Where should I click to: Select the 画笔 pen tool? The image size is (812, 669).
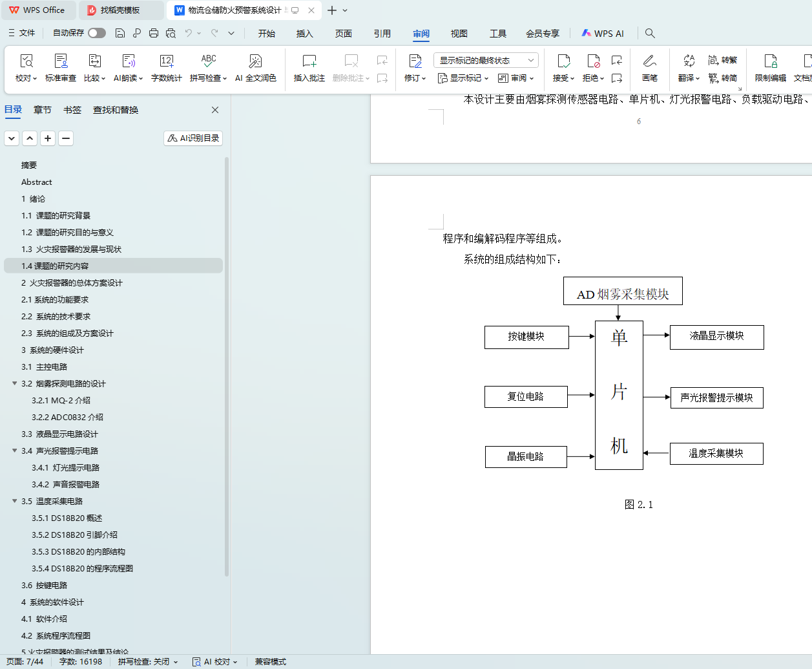tap(650, 68)
